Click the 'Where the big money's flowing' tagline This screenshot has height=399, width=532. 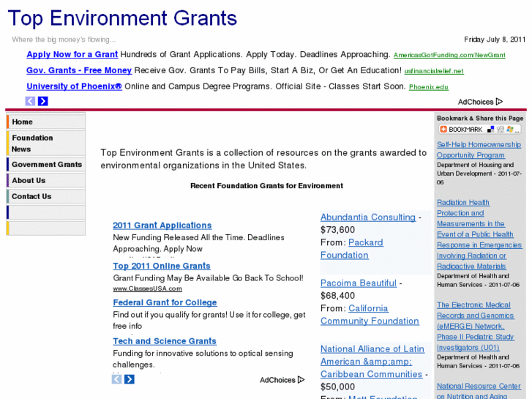(64, 40)
